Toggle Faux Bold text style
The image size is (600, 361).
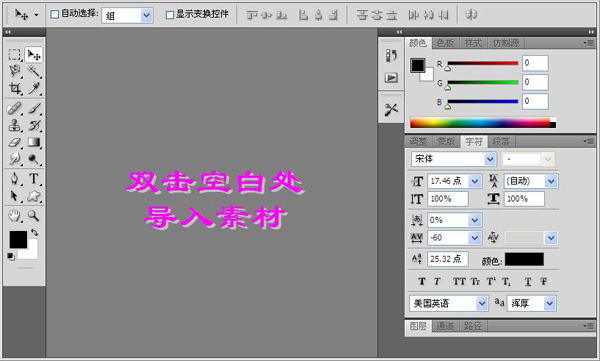point(422,282)
